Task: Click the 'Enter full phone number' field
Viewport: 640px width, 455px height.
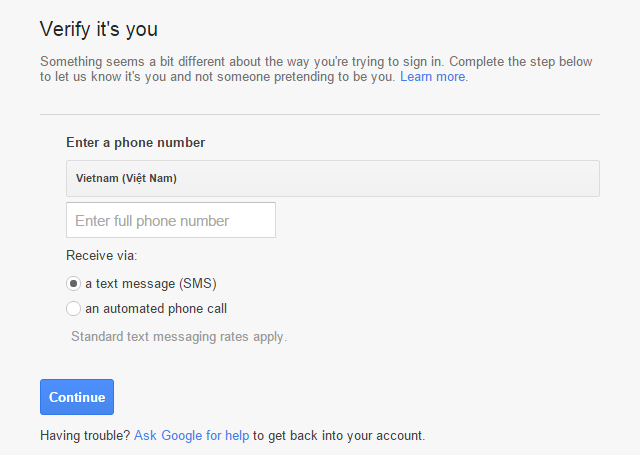Action: click(x=171, y=221)
